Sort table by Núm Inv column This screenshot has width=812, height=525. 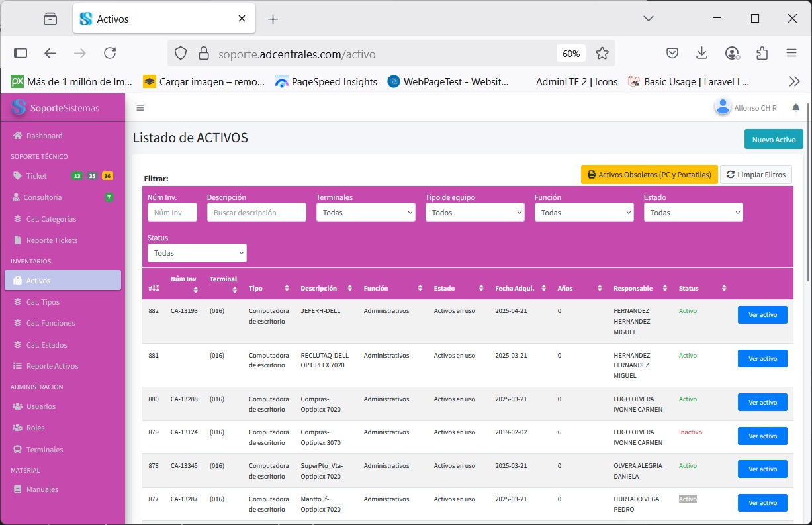tap(195, 290)
